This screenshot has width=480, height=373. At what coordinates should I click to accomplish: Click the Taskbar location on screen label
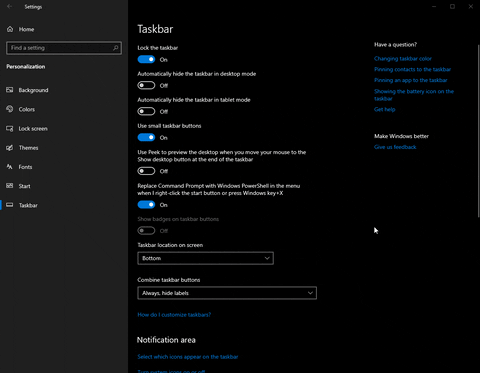(x=170, y=245)
